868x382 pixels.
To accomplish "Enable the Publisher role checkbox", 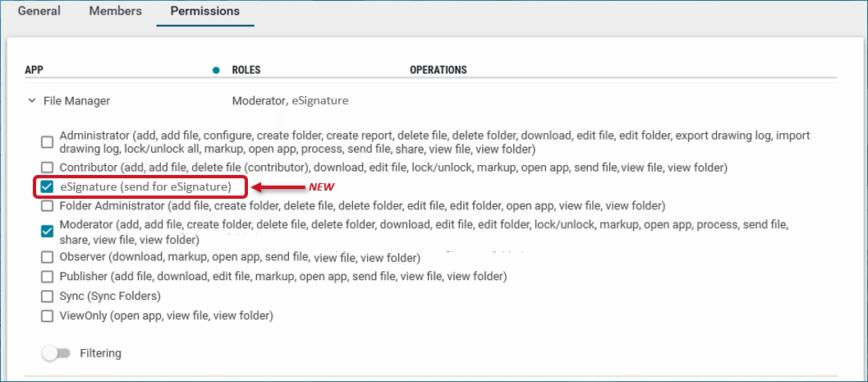I will coord(48,277).
